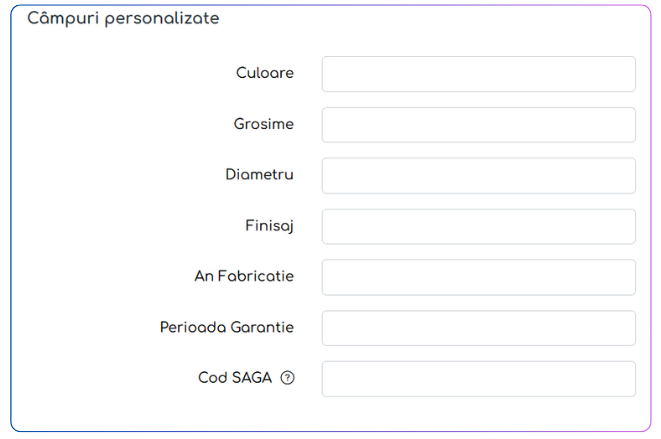Click the An Fabricatie label
The width and height of the screenshot is (661, 439).
point(244,277)
